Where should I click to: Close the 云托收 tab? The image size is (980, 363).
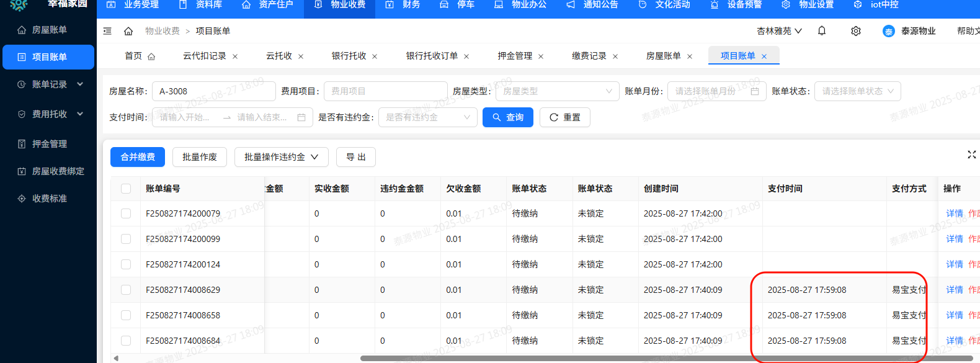pyautogui.click(x=301, y=56)
